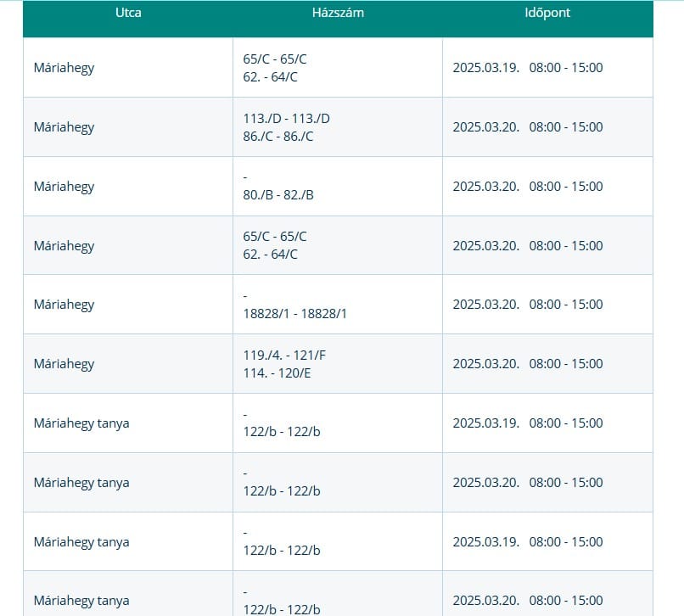Select the date cell in the 80./B row
Viewport: 684px width, 616px height.
tap(527, 187)
